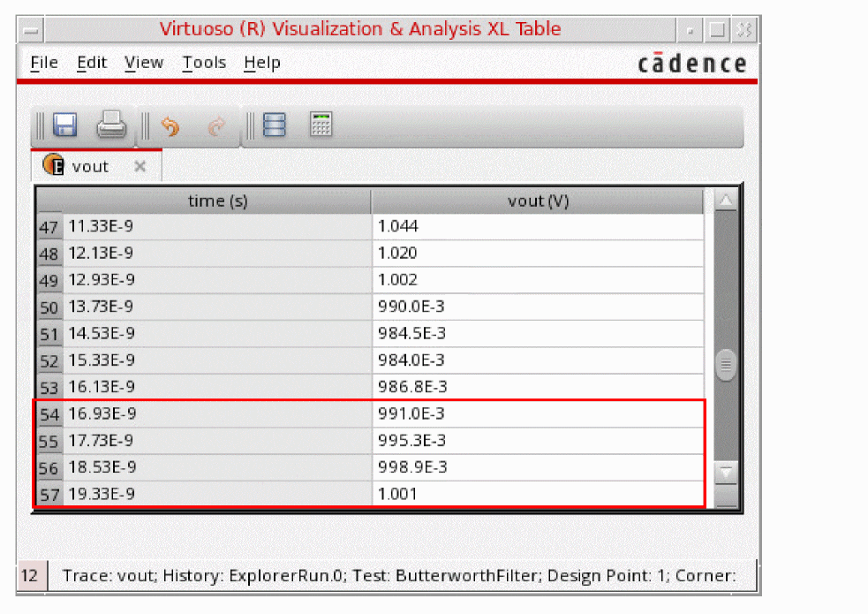This screenshot has width=868, height=614.
Task: Open the View menu
Action: 144,63
